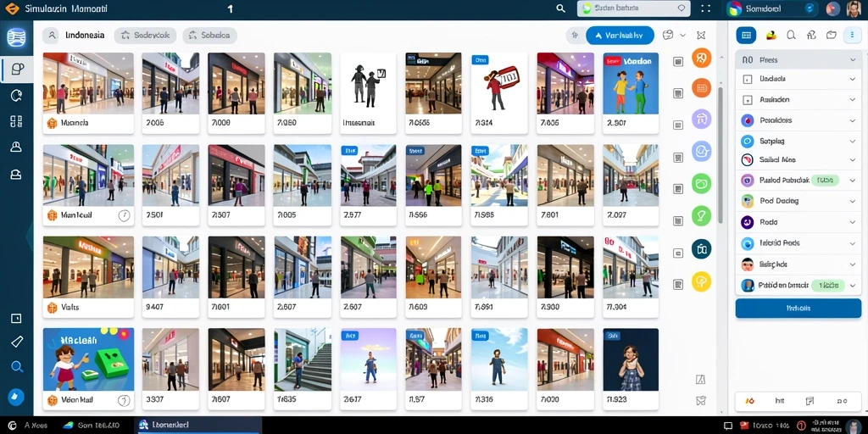The image size is (868, 434).
Task: Expand the Bsicplds row chevron
Action: pos(853,264)
